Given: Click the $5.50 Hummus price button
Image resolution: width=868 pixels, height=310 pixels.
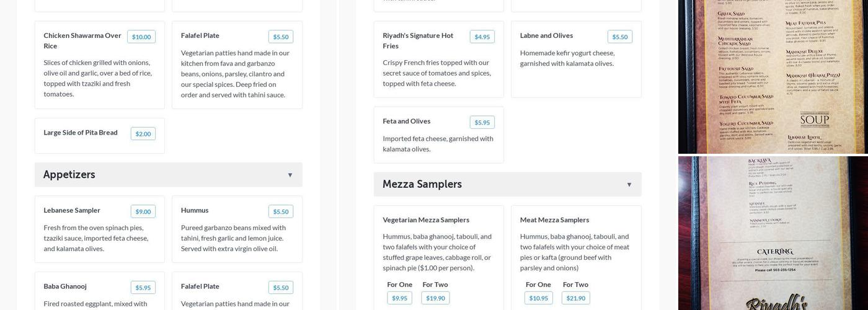Looking at the screenshot, I should (280, 211).
